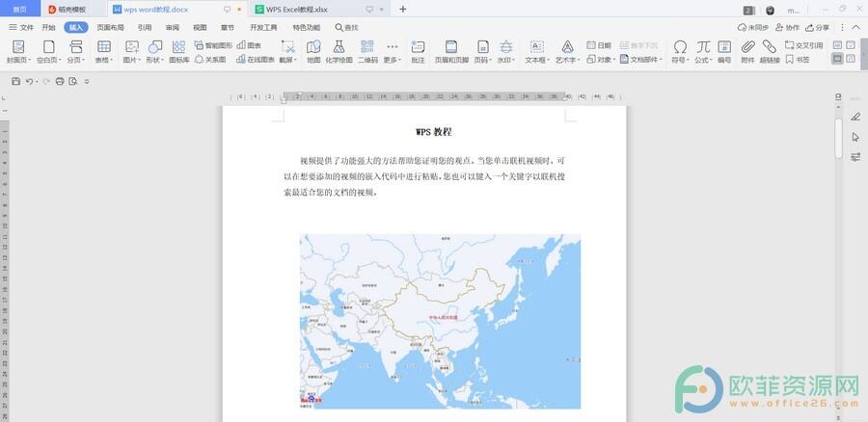The image size is (868, 422).
Task: Insert a 符号 symbol
Action: (x=680, y=51)
